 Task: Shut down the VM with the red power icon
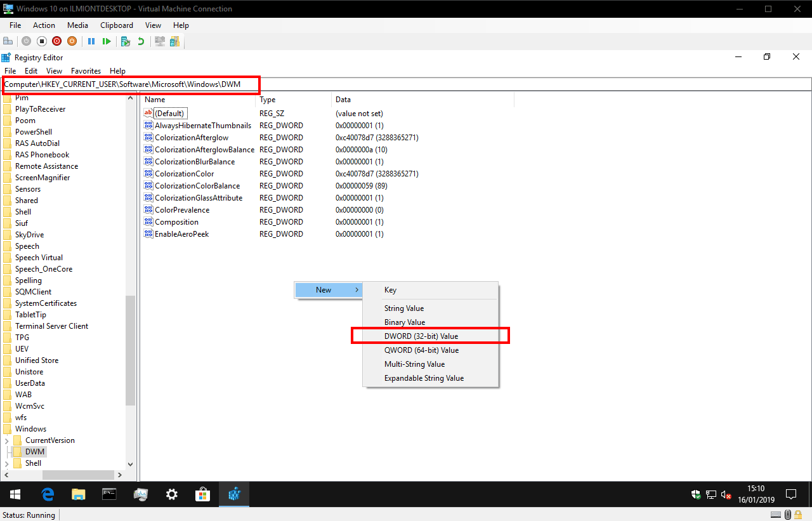click(56, 41)
